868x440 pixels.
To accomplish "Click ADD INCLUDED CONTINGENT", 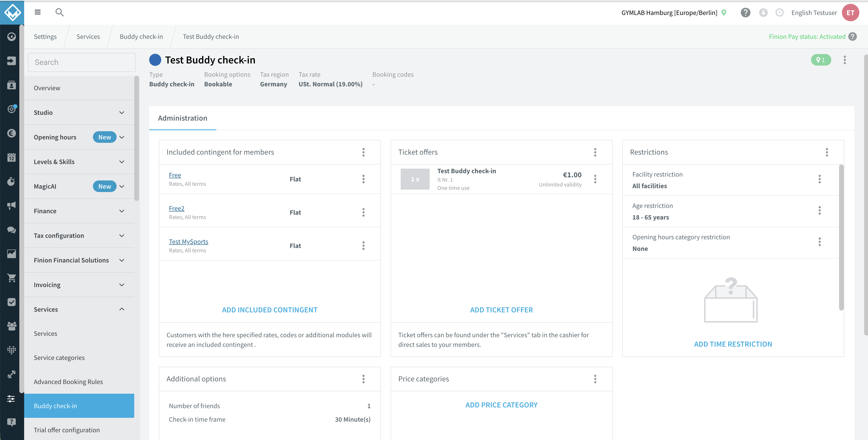I will pyautogui.click(x=270, y=310).
